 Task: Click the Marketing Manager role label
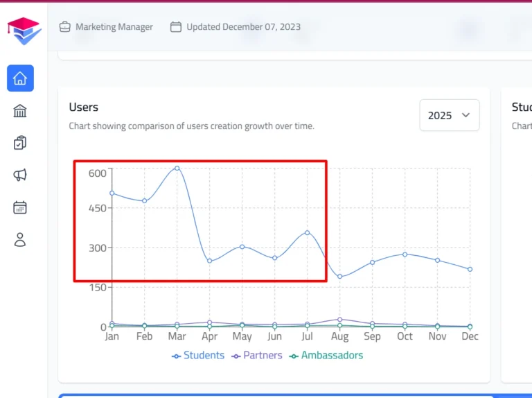coord(114,27)
